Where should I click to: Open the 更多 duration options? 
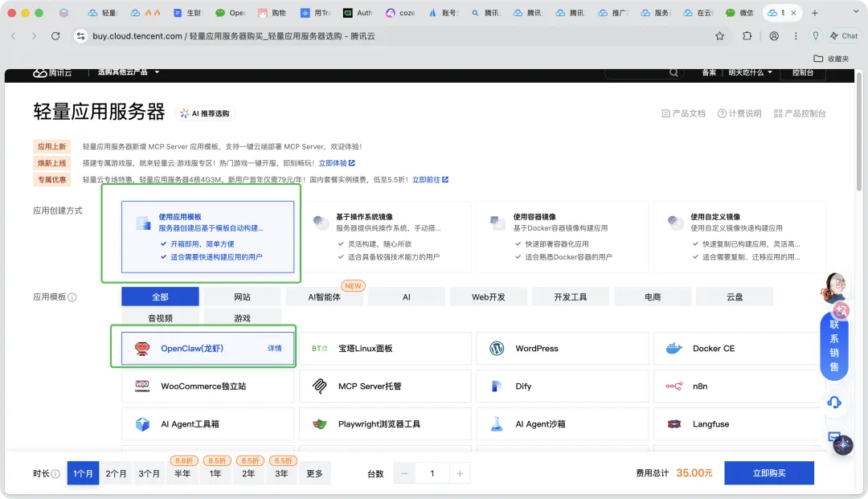click(x=314, y=473)
